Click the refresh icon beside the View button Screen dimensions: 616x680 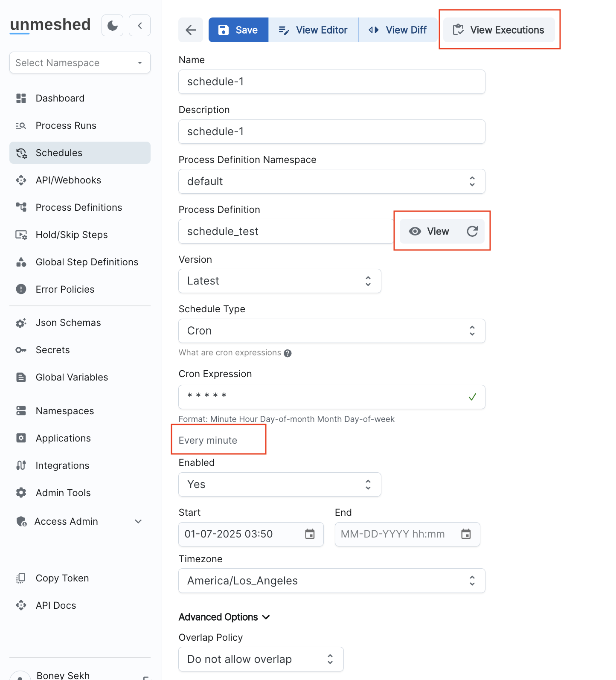coord(472,231)
